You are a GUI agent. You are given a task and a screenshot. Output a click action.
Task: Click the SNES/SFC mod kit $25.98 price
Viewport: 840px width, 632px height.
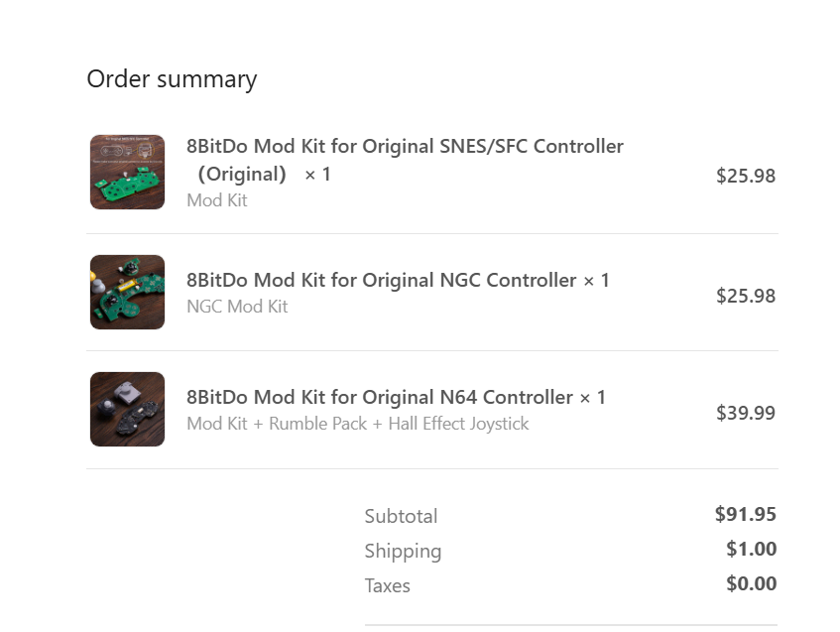click(x=746, y=177)
